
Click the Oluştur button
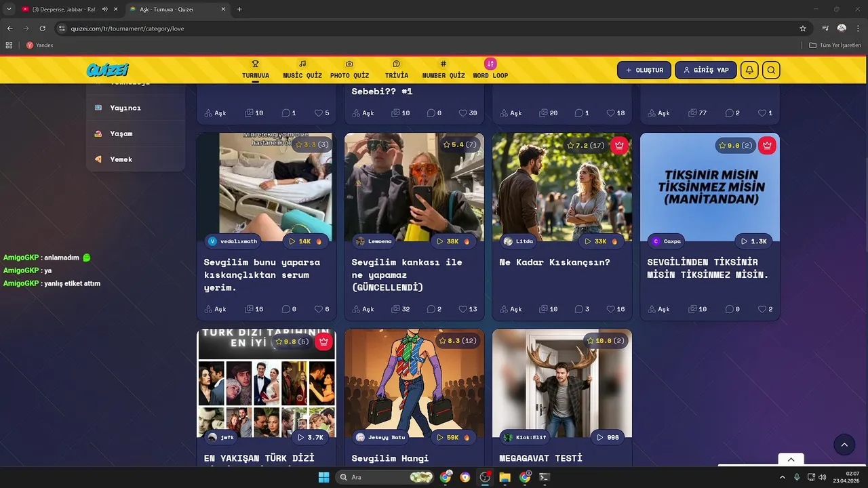644,70
